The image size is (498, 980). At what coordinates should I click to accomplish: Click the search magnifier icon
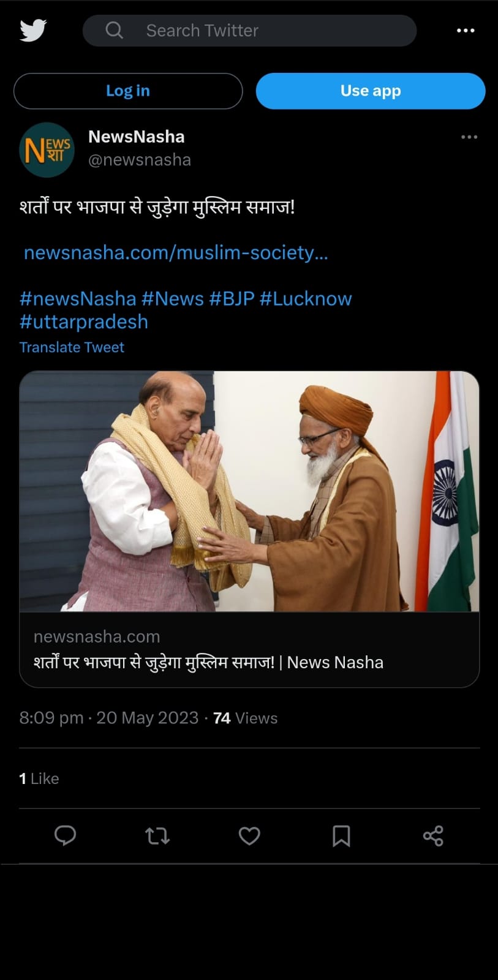(114, 30)
